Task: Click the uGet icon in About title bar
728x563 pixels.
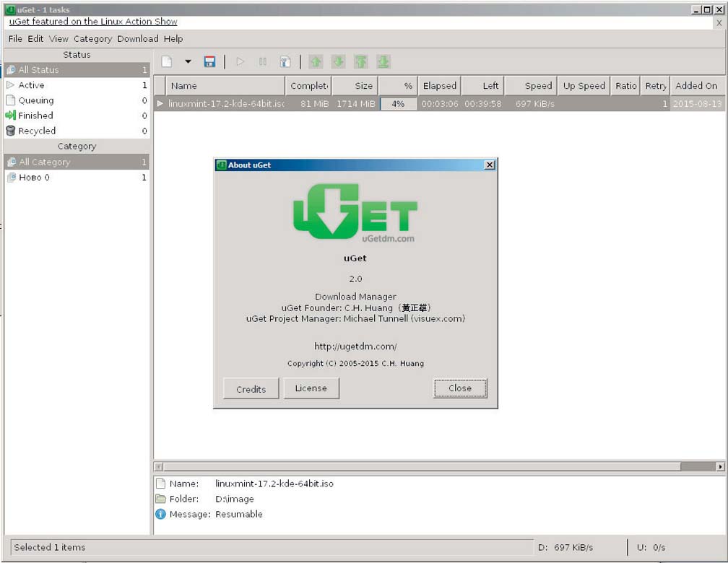Action: coord(222,165)
